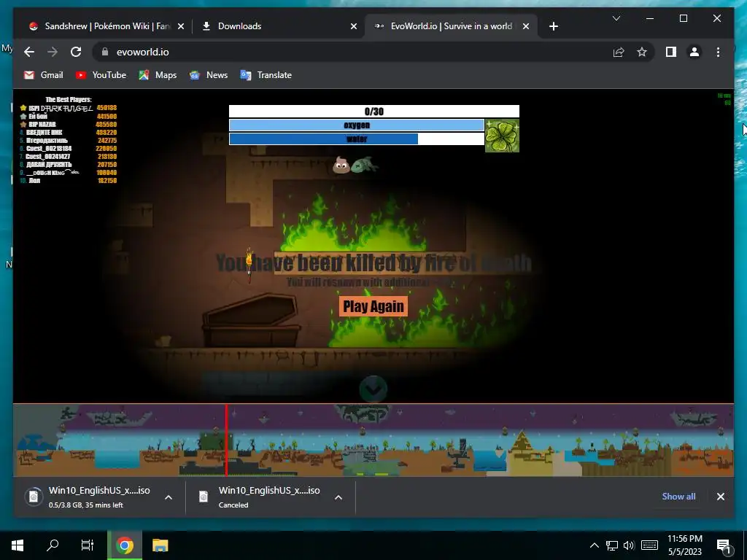747x560 pixels.
Task: Click the gold star of the top player
Action: (23, 108)
